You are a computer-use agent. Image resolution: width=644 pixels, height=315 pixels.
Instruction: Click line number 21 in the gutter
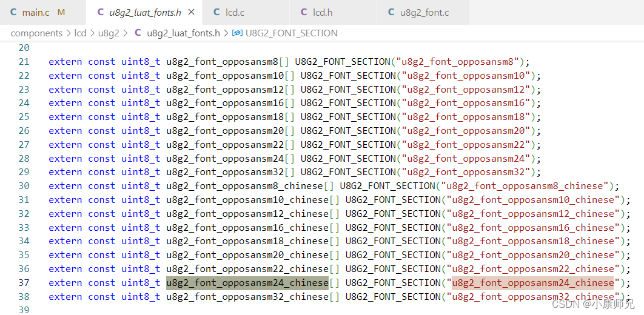(x=24, y=62)
